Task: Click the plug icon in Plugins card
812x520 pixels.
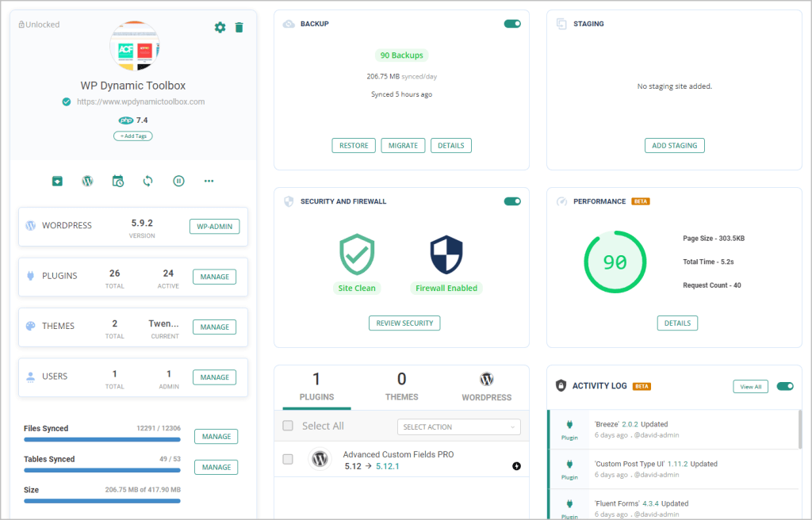Action: coord(31,276)
